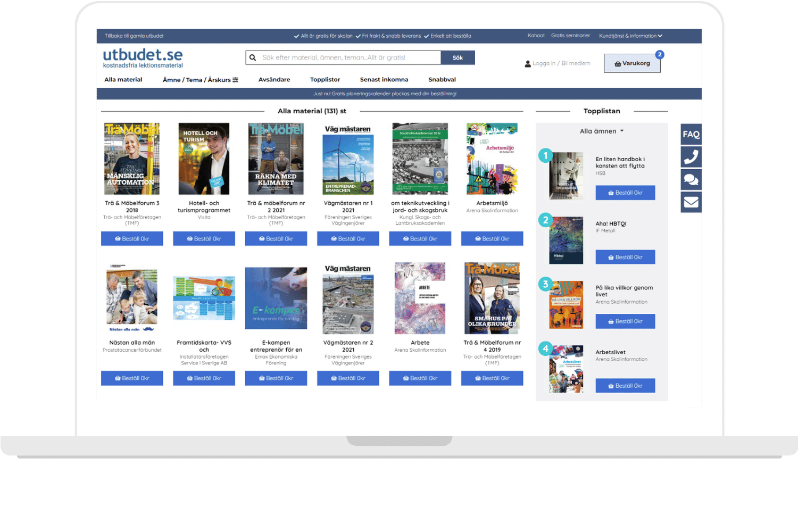Click the Sök search button

(458, 57)
